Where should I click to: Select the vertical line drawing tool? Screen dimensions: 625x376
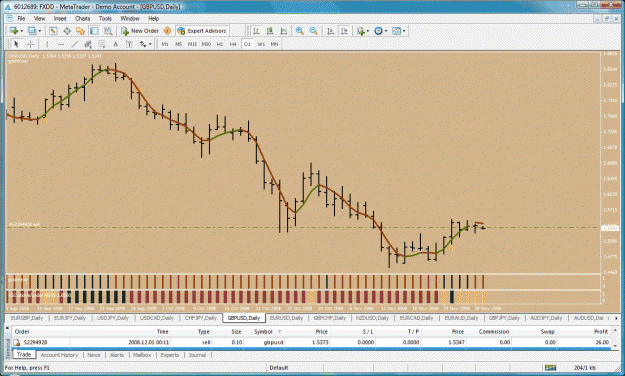tap(47, 44)
